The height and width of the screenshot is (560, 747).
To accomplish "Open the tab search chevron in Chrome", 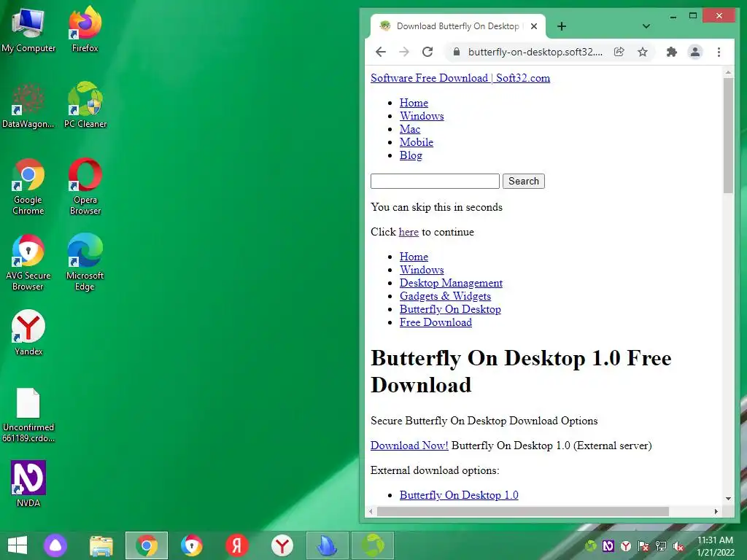I will pos(646,26).
